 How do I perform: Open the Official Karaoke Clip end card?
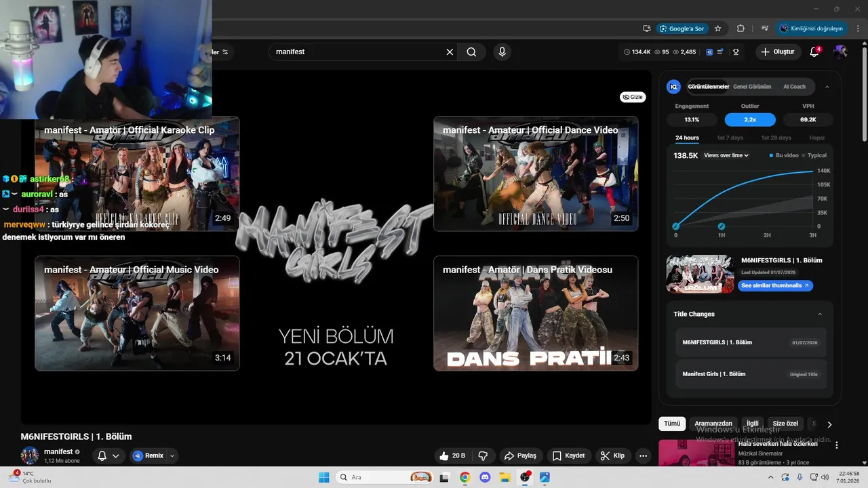[137, 174]
